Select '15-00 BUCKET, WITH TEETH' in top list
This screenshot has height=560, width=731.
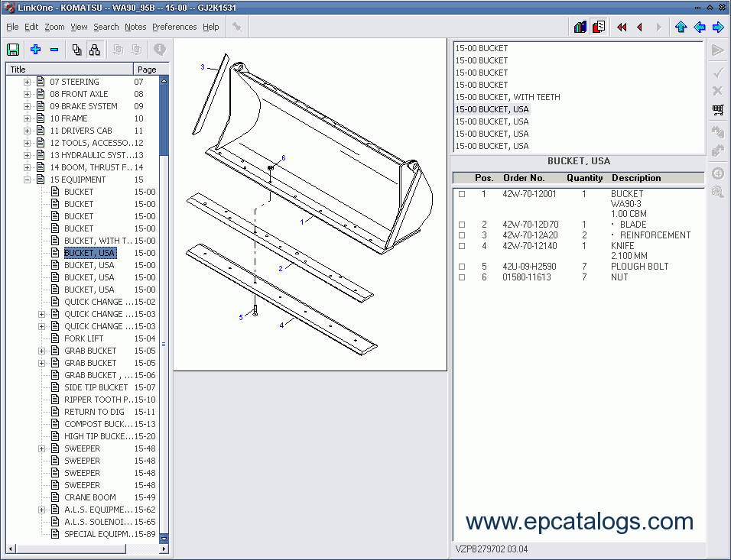pos(508,97)
